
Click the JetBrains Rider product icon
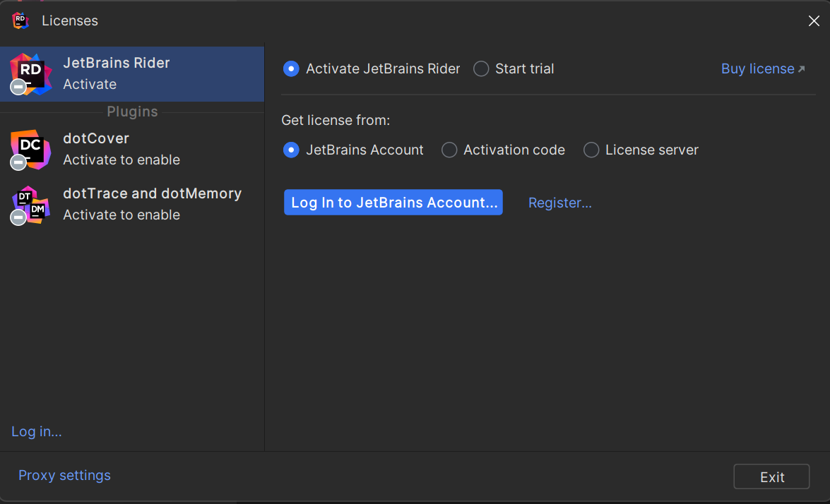click(30, 74)
